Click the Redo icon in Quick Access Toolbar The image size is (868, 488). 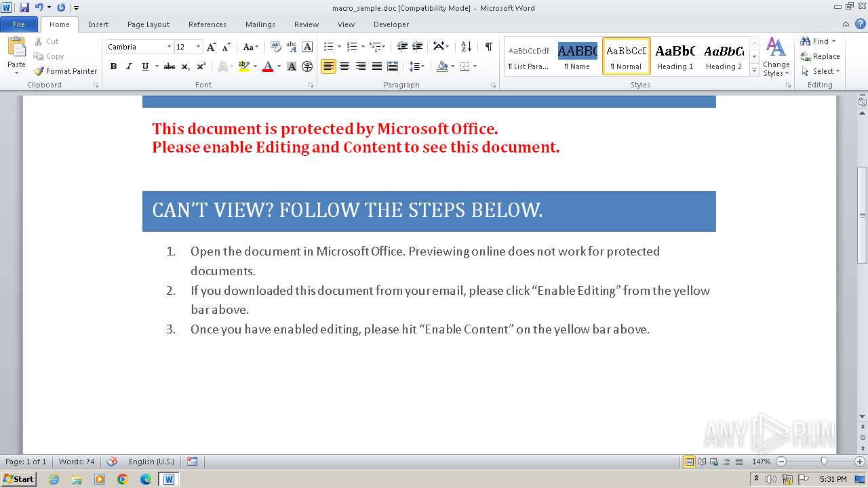click(61, 7)
